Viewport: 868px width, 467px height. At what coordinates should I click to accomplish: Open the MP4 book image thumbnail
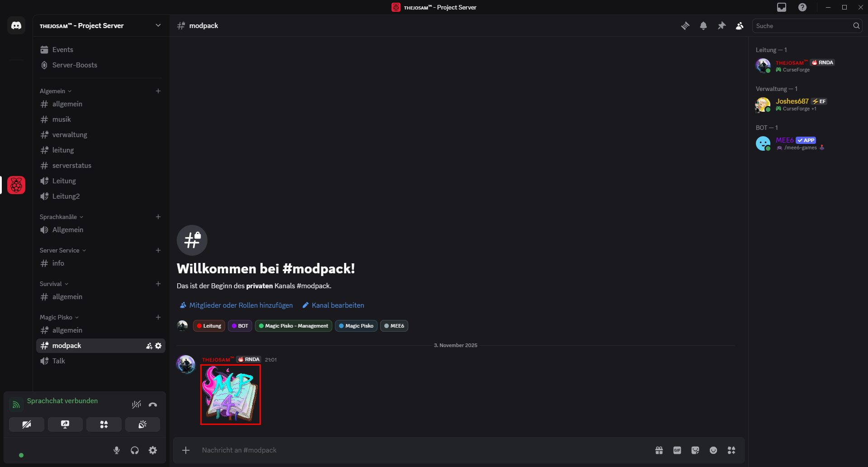click(x=231, y=395)
